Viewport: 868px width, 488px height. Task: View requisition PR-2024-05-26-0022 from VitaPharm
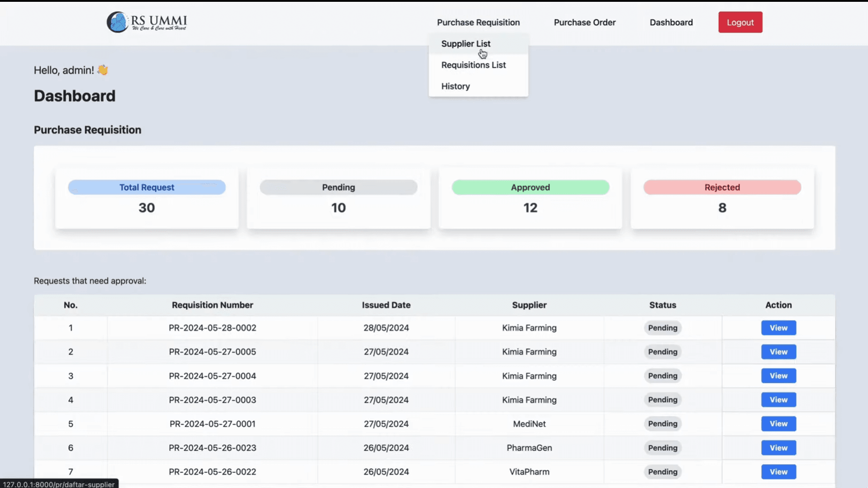(x=778, y=471)
